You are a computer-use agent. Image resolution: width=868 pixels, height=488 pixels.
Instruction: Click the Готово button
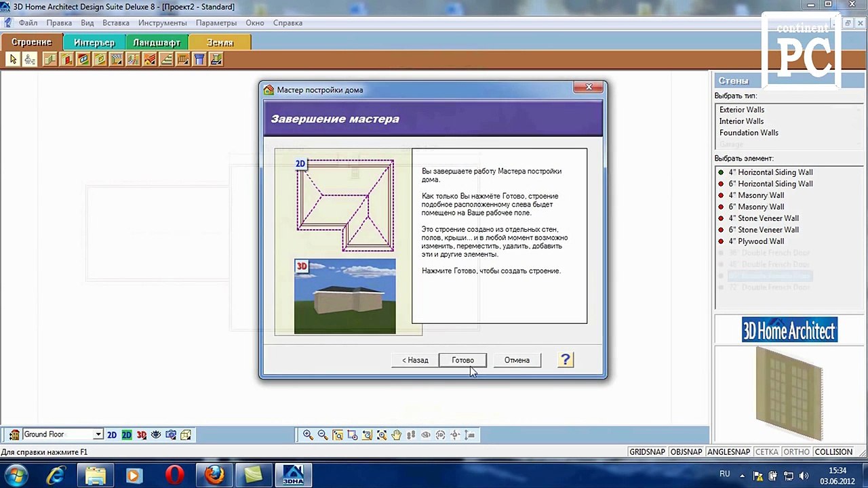(x=462, y=360)
